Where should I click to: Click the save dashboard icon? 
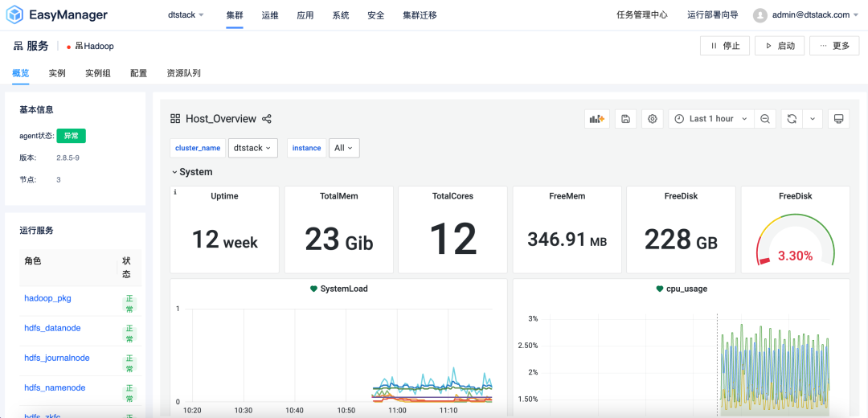coord(625,118)
